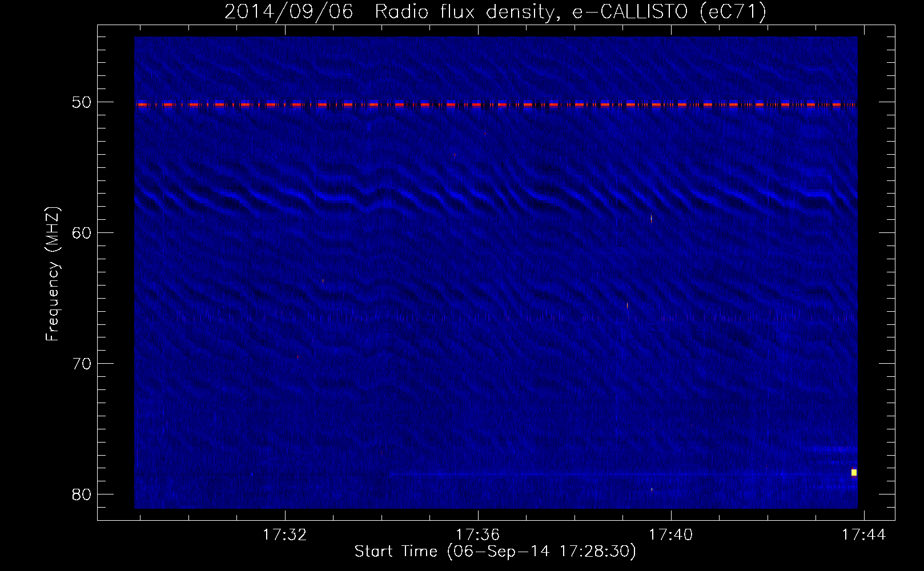Click the 'Start Time (06-Sep-14 17:28:30)' label

[495, 552]
